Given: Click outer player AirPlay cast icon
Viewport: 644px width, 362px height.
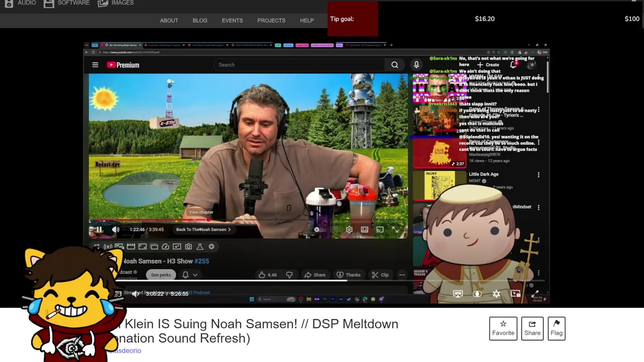Looking at the screenshot, I should click(x=458, y=294).
